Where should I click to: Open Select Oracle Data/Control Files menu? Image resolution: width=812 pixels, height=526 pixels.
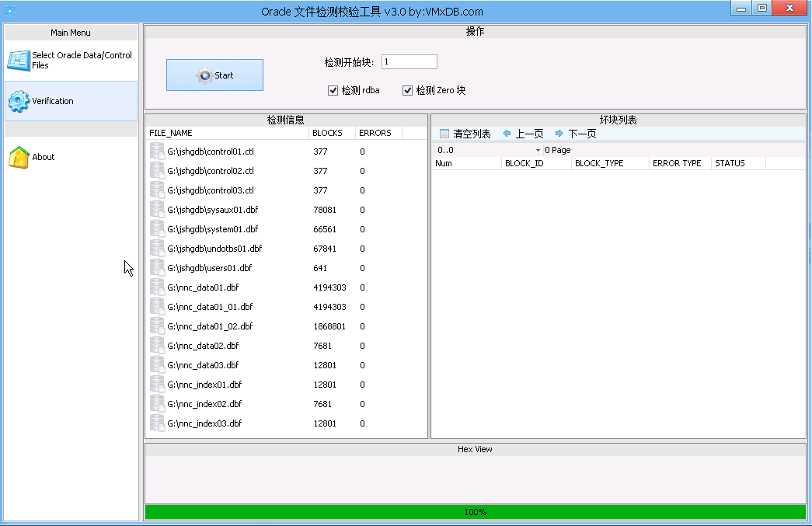(x=71, y=61)
